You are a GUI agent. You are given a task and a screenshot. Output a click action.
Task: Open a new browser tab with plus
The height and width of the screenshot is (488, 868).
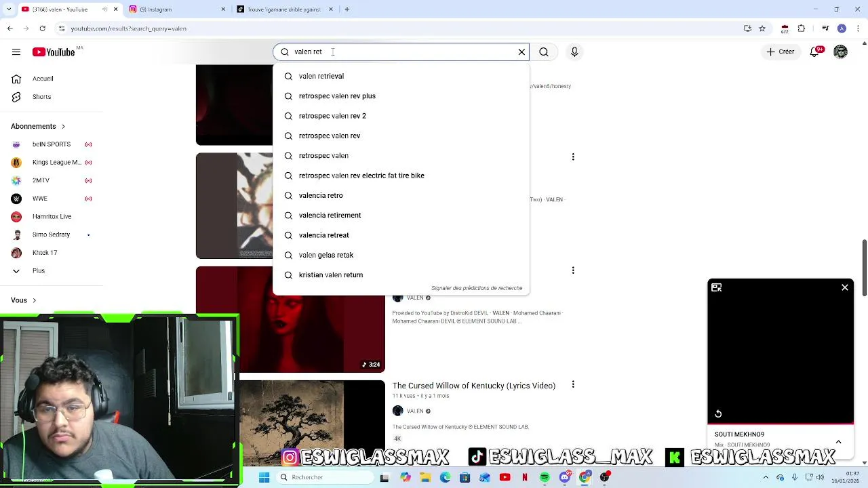click(347, 9)
